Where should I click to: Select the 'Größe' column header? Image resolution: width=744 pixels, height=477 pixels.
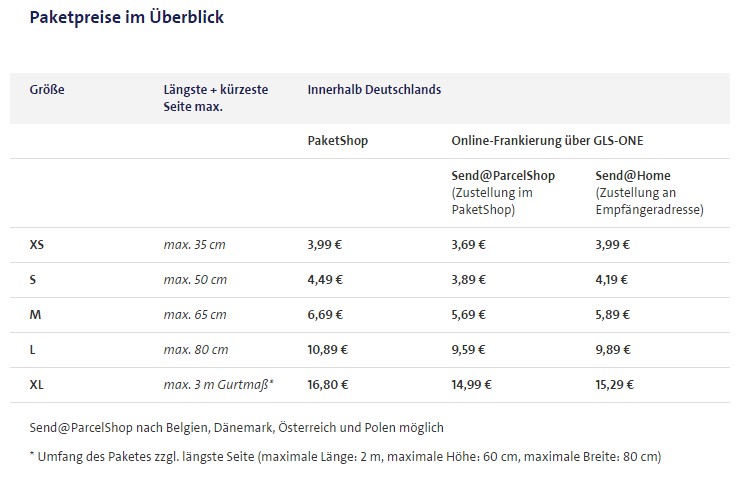47,89
